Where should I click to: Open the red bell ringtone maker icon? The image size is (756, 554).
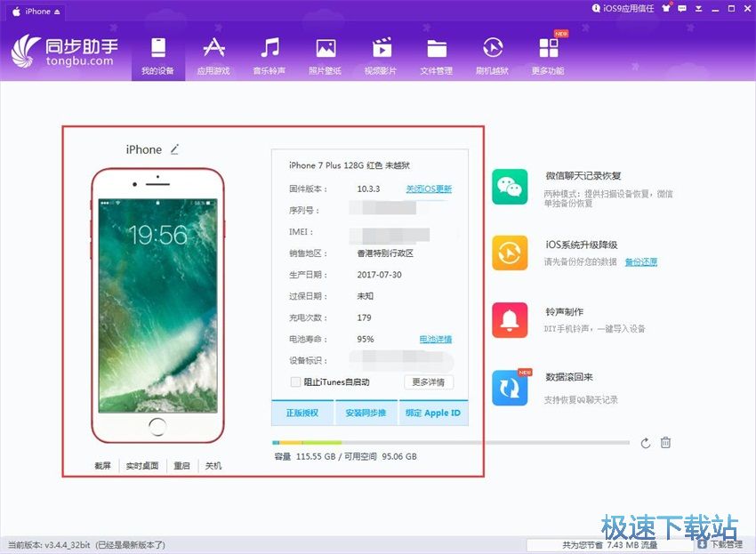[510, 320]
